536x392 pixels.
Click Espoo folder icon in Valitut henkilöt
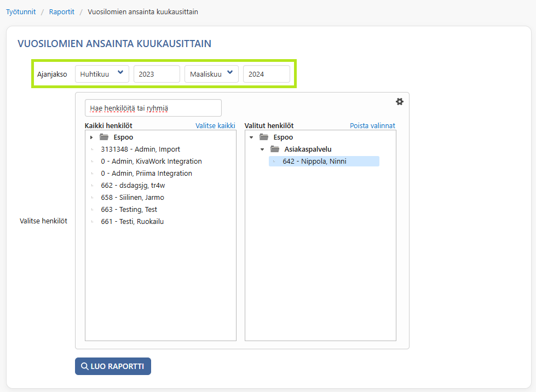point(263,137)
